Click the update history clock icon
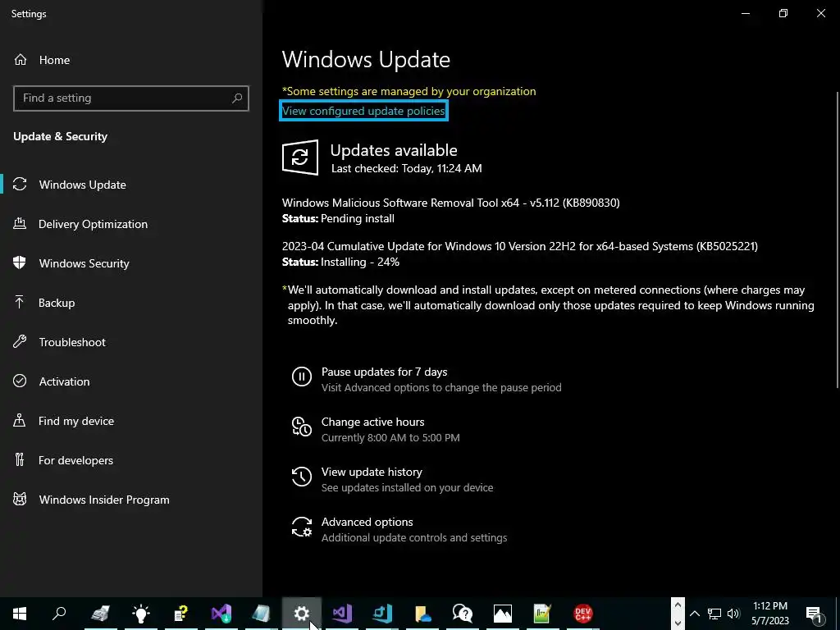This screenshot has height=630, width=840. tap(302, 477)
